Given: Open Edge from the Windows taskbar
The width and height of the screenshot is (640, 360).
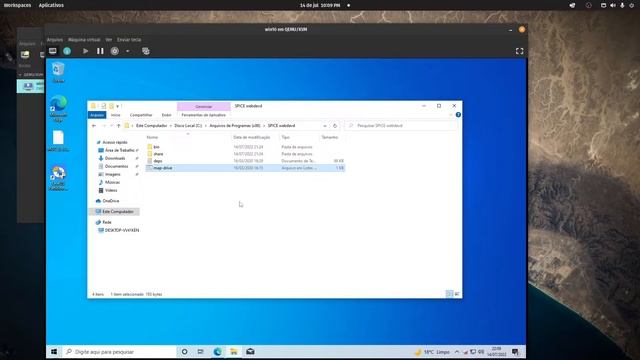Looking at the screenshot, I should (218, 351).
